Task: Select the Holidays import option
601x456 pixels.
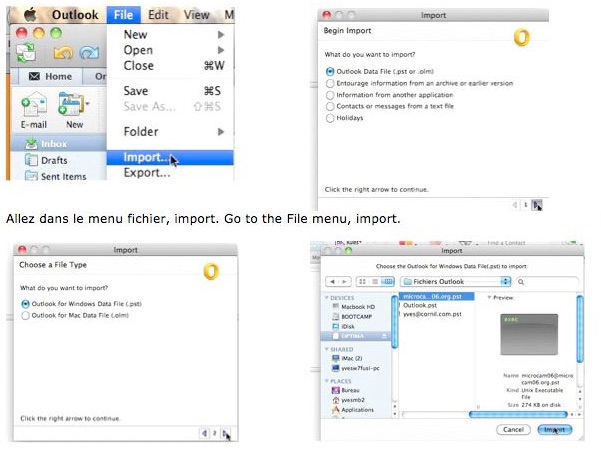Action: [331, 117]
